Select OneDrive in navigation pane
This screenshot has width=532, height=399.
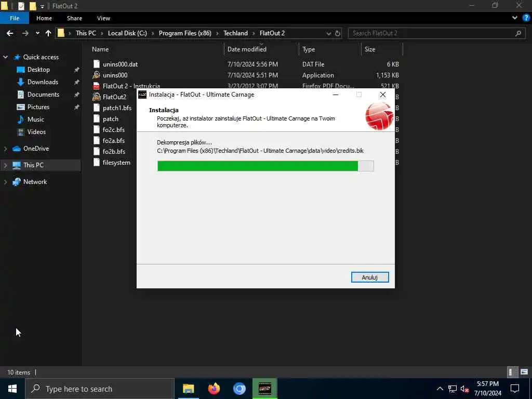coord(36,149)
